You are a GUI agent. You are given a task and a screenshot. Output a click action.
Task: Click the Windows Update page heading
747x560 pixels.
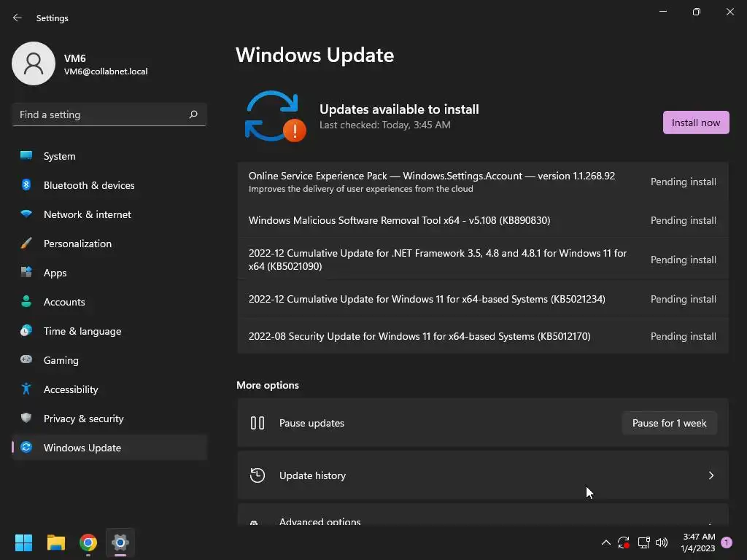(x=315, y=55)
